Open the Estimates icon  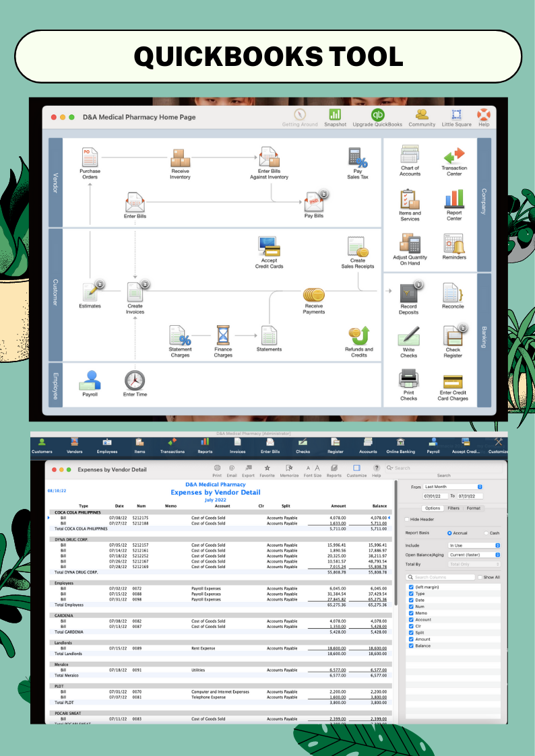tap(91, 292)
